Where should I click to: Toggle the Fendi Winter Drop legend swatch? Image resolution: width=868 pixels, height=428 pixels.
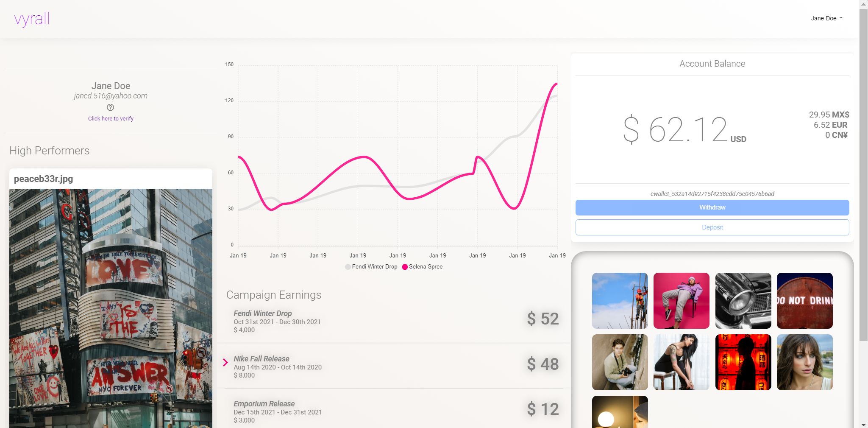(348, 267)
